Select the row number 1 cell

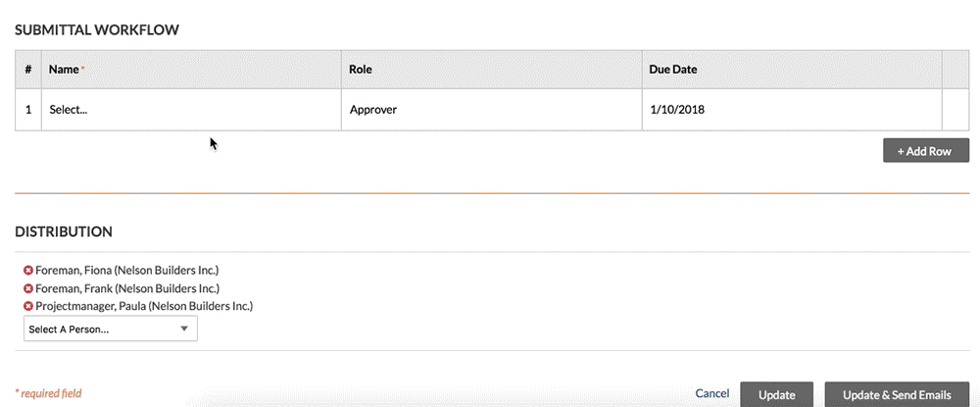click(28, 110)
